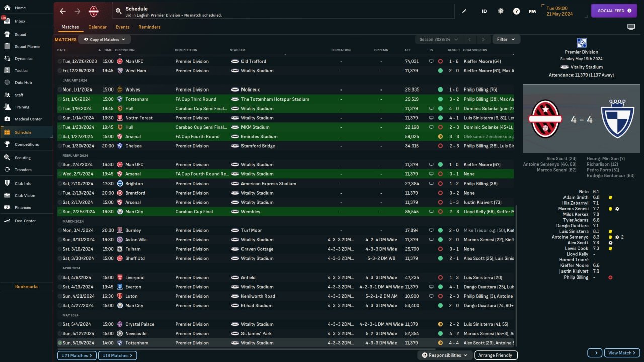Click the search magnifier icon

(x=118, y=11)
